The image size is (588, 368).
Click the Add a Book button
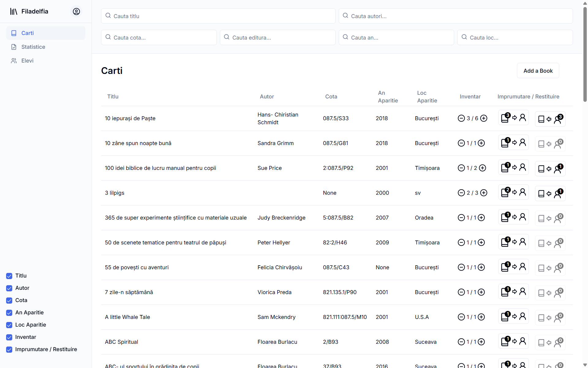pyautogui.click(x=538, y=71)
